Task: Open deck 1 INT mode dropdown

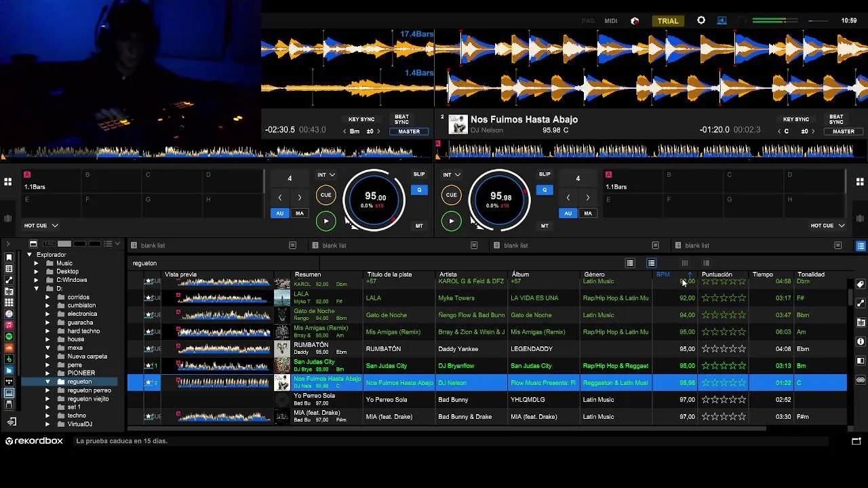Action: (x=326, y=175)
